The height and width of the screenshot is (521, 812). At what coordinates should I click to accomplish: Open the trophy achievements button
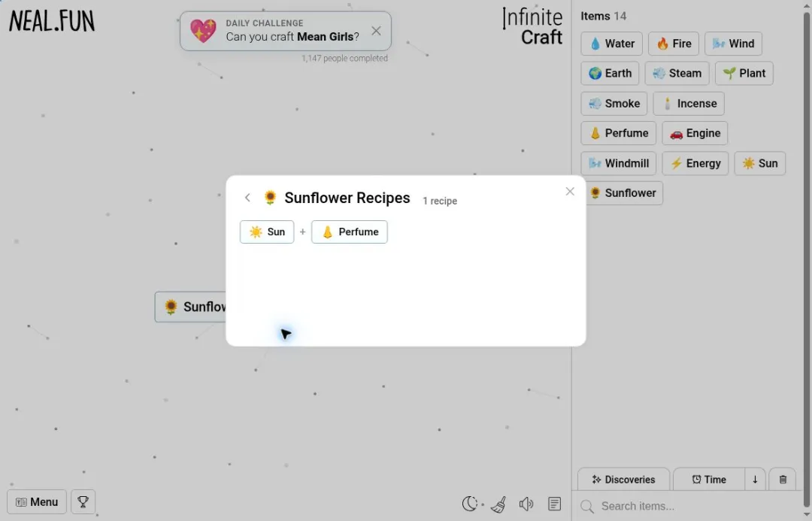point(83,502)
